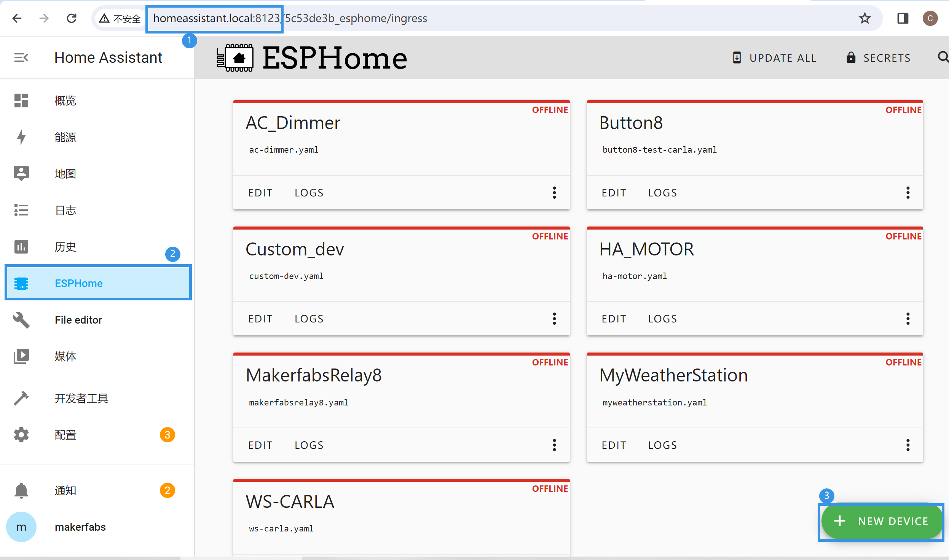Click the File editor wrench icon
The image size is (949, 560).
click(x=21, y=320)
